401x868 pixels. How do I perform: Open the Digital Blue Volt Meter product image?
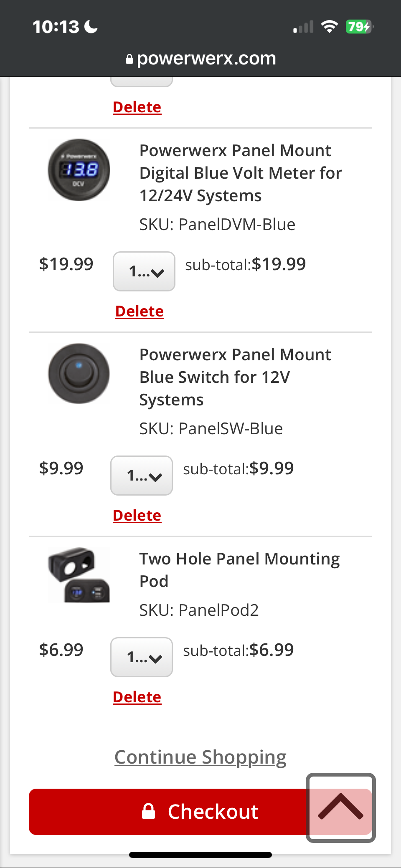[x=79, y=170]
